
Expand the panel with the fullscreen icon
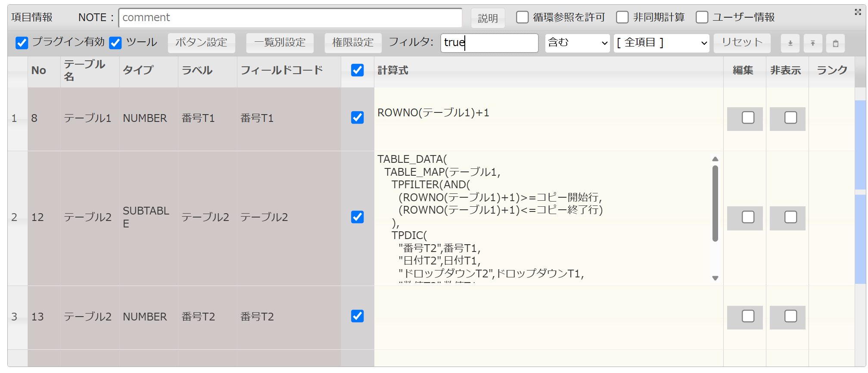point(858,12)
